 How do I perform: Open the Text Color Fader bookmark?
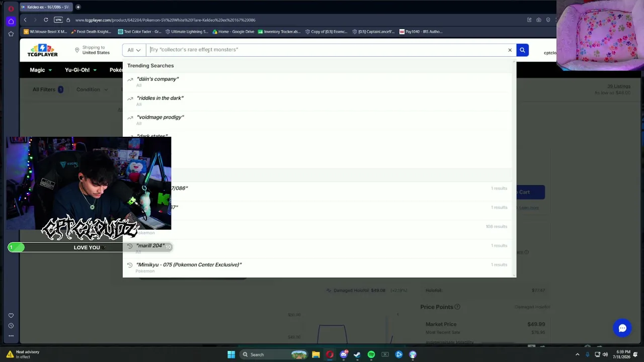pyautogui.click(x=139, y=32)
